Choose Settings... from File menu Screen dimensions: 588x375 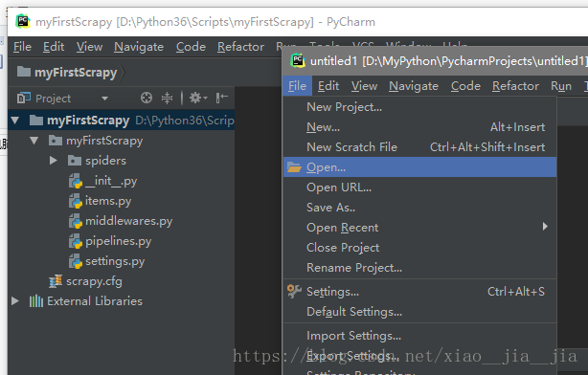click(419, 292)
